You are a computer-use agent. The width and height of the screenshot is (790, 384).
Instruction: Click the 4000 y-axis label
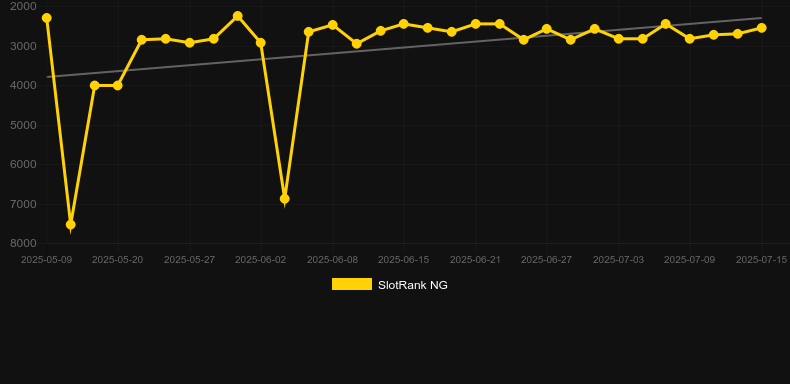(x=23, y=85)
